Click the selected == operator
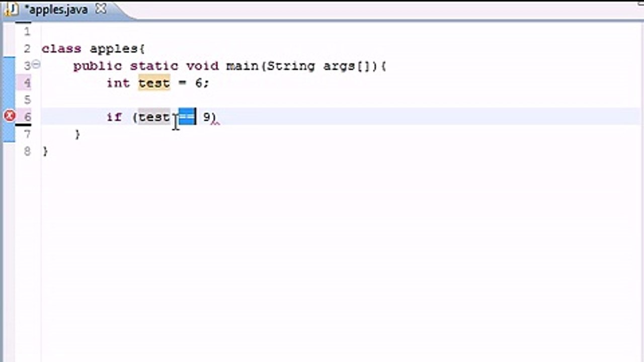644x362 pixels. tap(187, 117)
